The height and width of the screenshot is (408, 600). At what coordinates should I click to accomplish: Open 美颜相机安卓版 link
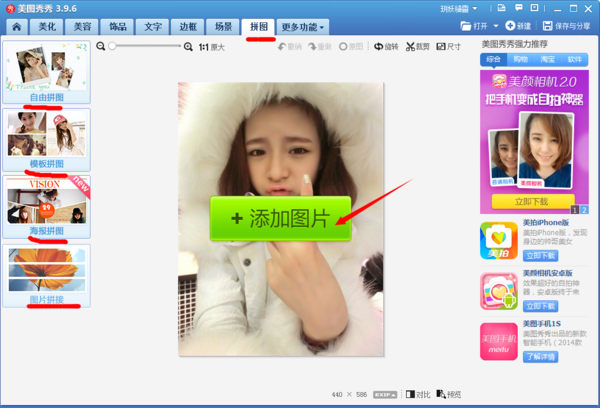coord(548,273)
